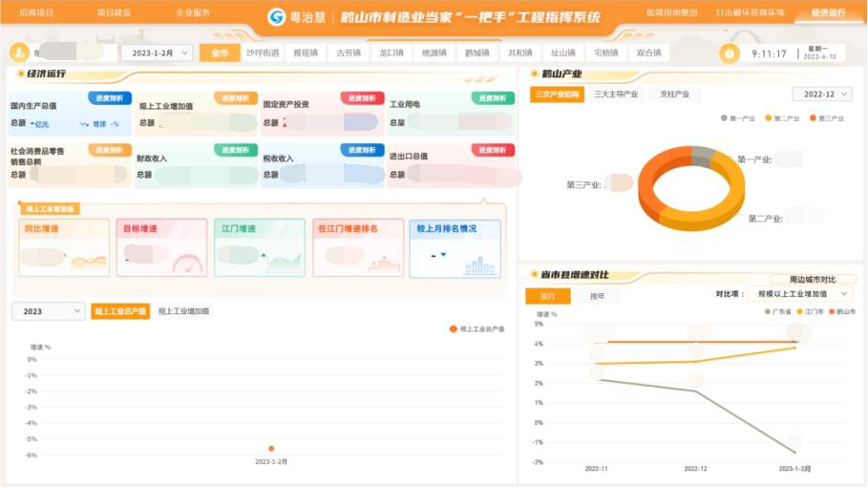
Task: Select the 雅瑶镇 region tab
Action: pyautogui.click(x=306, y=53)
